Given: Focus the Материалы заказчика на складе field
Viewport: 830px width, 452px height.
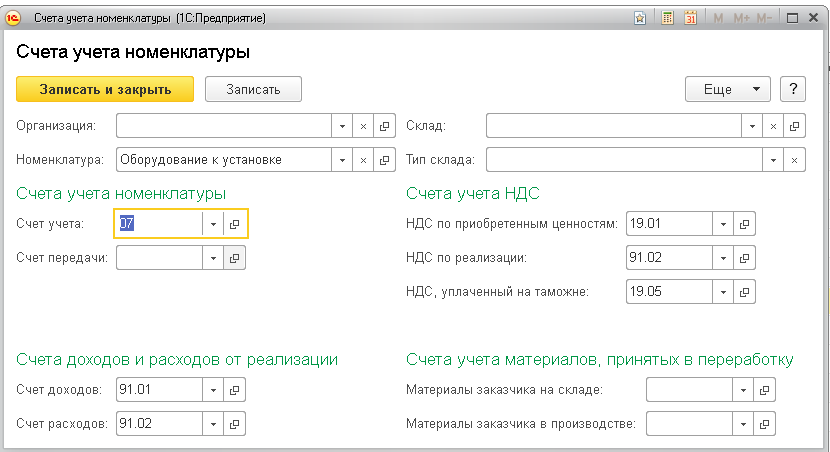Looking at the screenshot, I should click(x=689, y=390).
